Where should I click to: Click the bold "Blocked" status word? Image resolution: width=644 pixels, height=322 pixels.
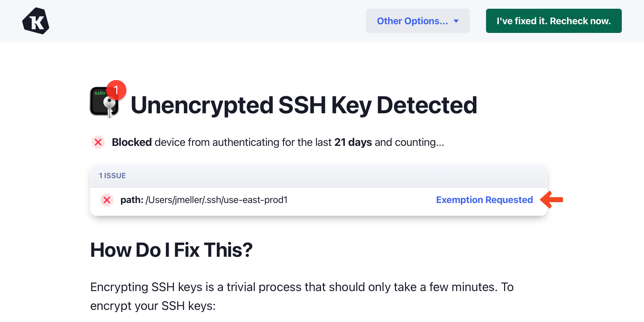[132, 142]
